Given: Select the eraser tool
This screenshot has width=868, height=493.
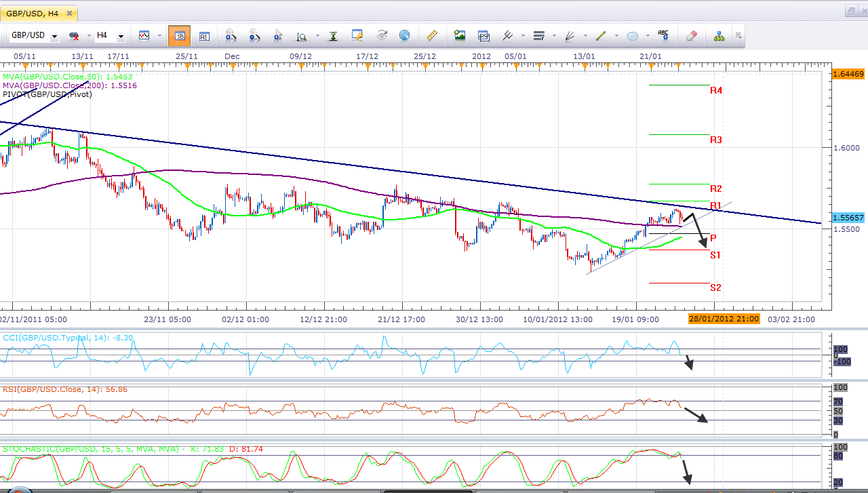Looking at the screenshot, I should click(x=691, y=35).
